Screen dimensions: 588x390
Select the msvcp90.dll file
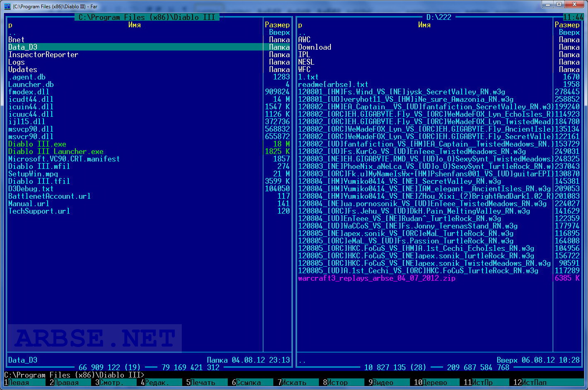31,129
